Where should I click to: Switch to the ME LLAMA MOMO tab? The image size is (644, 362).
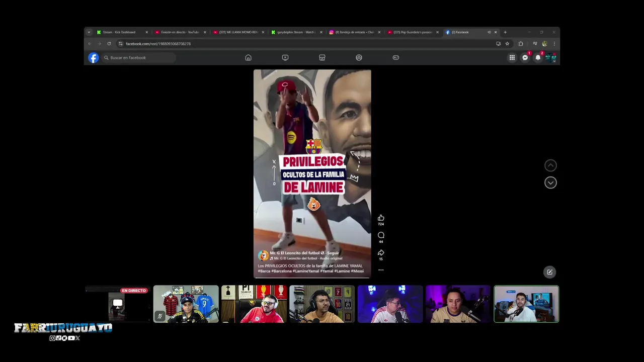click(x=238, y=32)
